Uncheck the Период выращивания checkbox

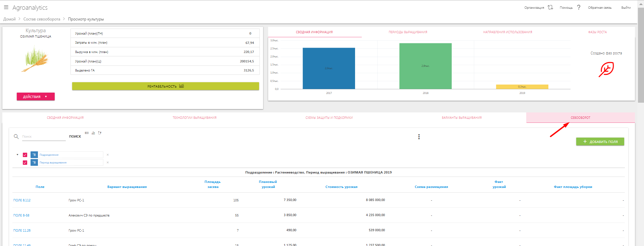pos(25,162)
